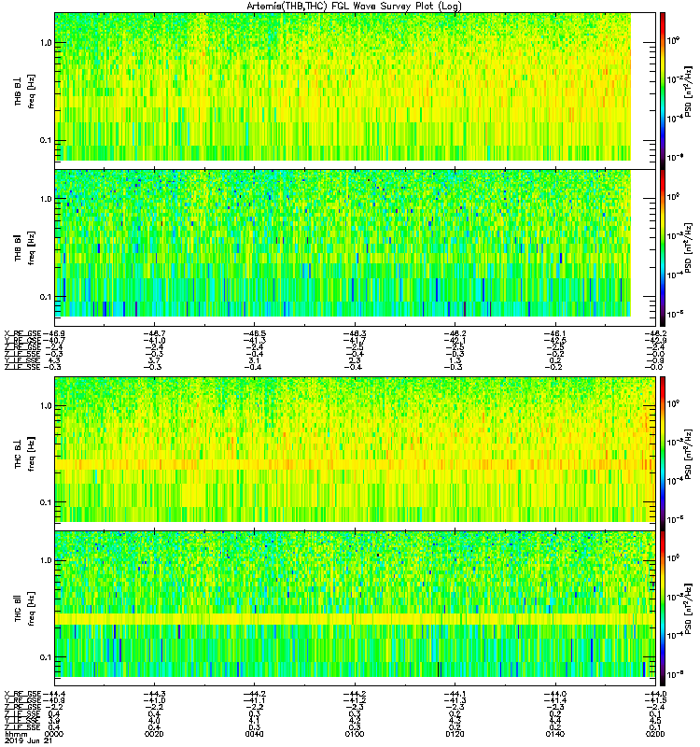Click the 'X_RE_GSE' row label below the THC panels

pos(22,694)
